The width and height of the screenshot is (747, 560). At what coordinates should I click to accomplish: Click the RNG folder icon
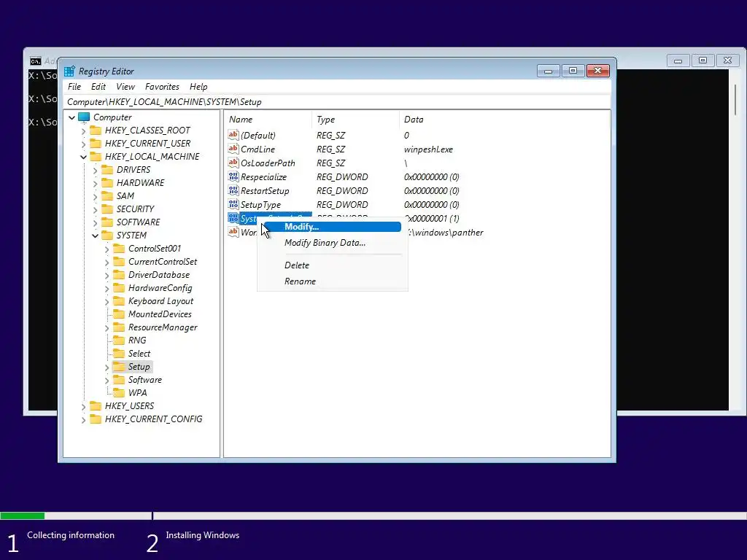pyautogui.click(x=119, y=341)
